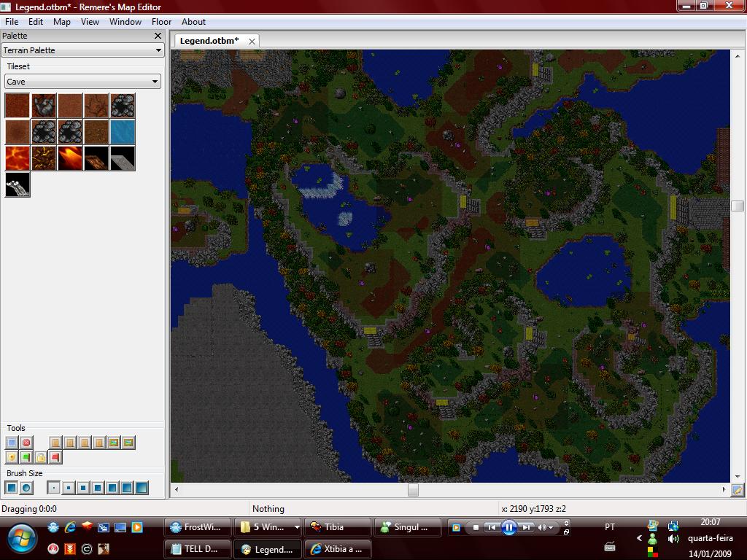Open the TELL D... taskbar window
Viewport: 747px width, 560px height.
click(x=197, y=549)
